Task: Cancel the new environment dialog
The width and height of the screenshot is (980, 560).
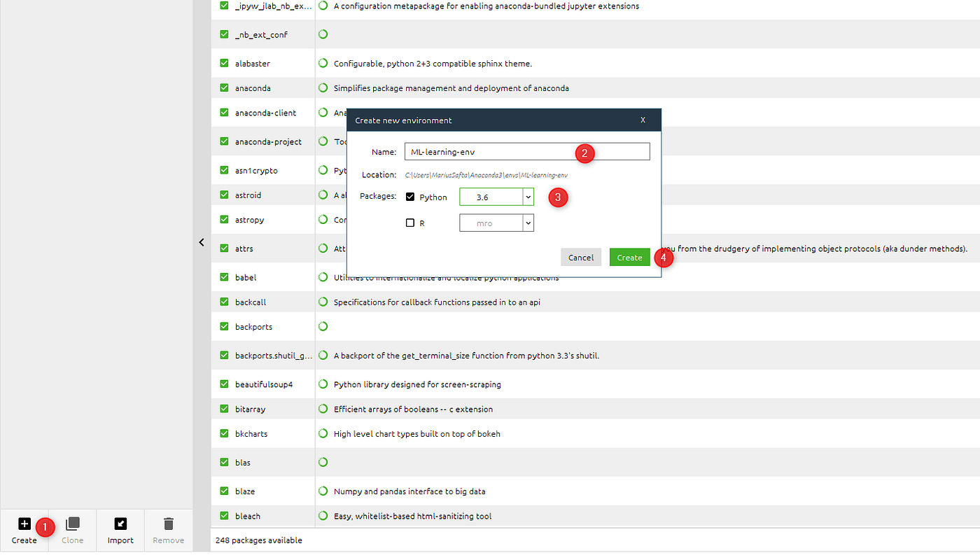Action: tap(580, 257)
